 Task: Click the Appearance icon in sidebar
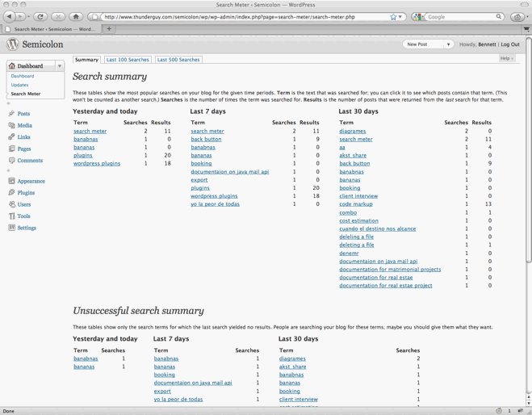pos(11,181)
